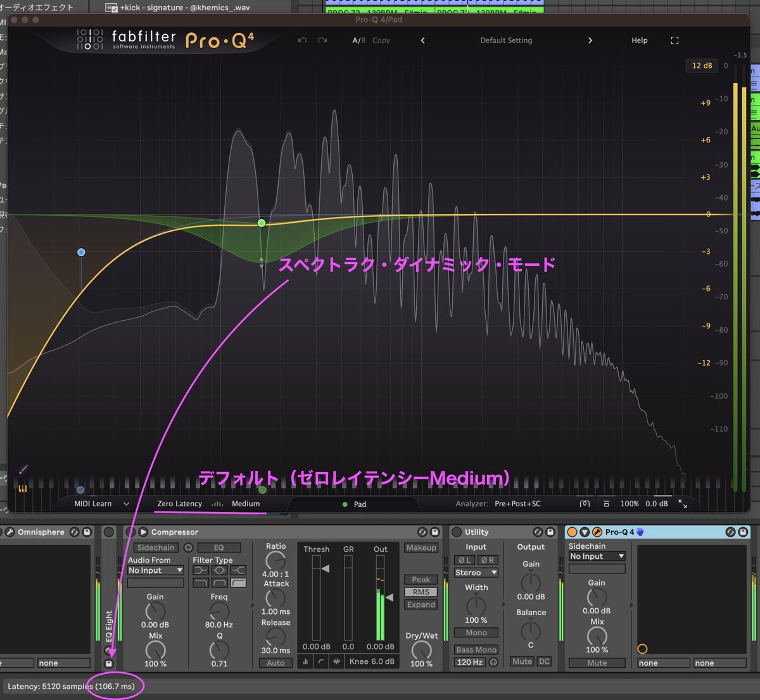Copy the current state to B

(x=381, y=41)
